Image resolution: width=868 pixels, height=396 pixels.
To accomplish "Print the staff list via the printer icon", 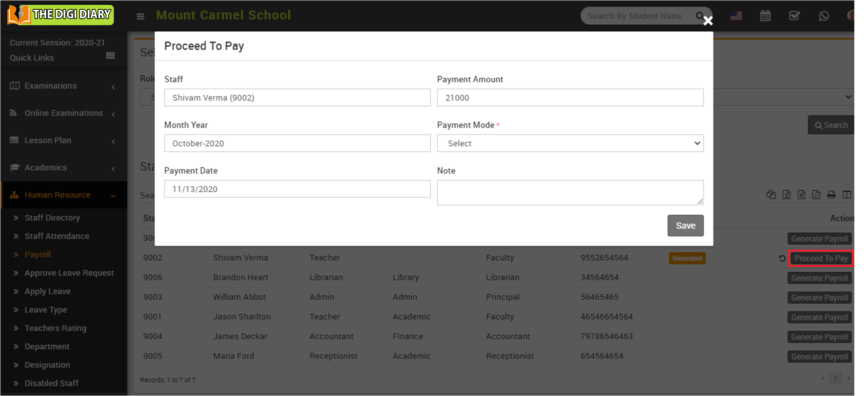I will click(831, 195).
